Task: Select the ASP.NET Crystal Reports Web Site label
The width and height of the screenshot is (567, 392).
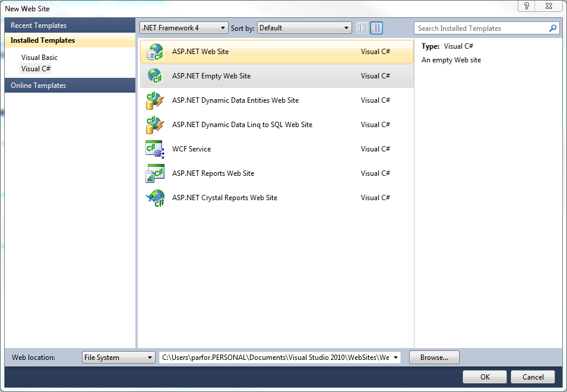Action: (x=224, y=198)
